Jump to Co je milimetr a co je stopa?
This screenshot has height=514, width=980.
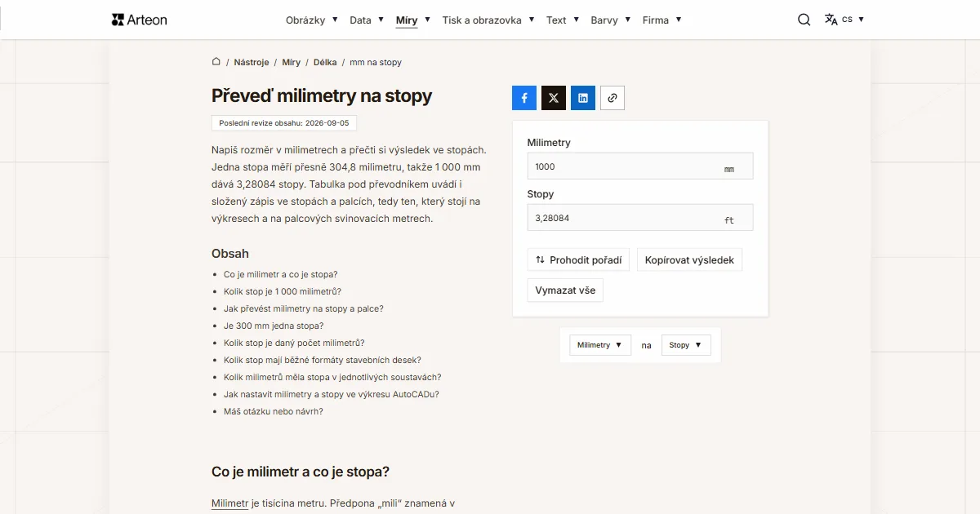click(281, 274)
